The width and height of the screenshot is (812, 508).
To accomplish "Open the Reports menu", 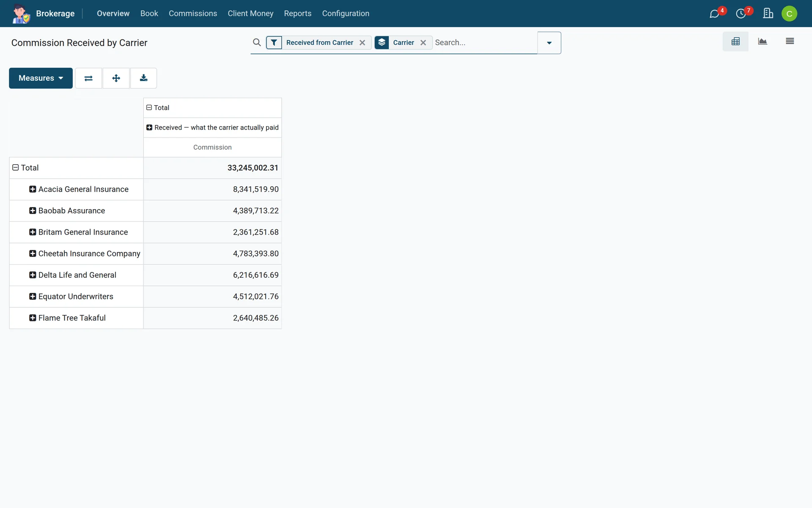I will [297, 14].
